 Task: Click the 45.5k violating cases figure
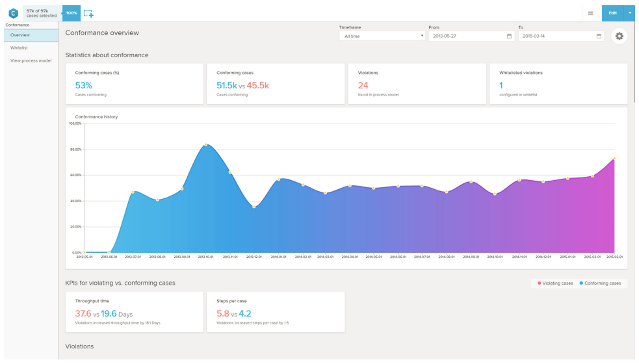tap(257, 86)
